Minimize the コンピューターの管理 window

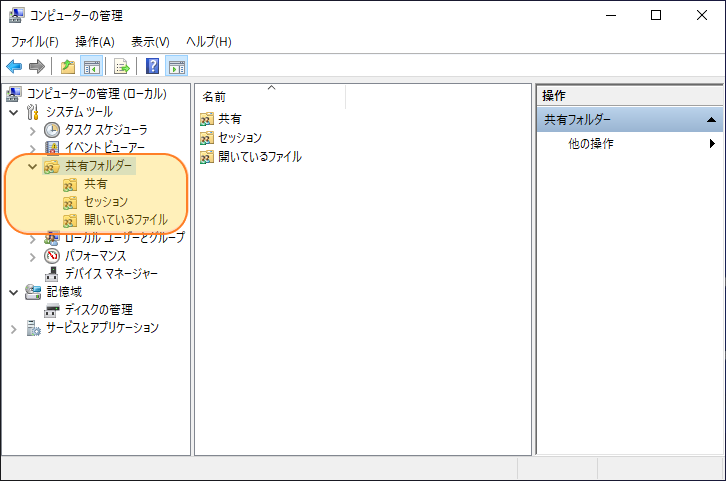(x=611, y=15)
